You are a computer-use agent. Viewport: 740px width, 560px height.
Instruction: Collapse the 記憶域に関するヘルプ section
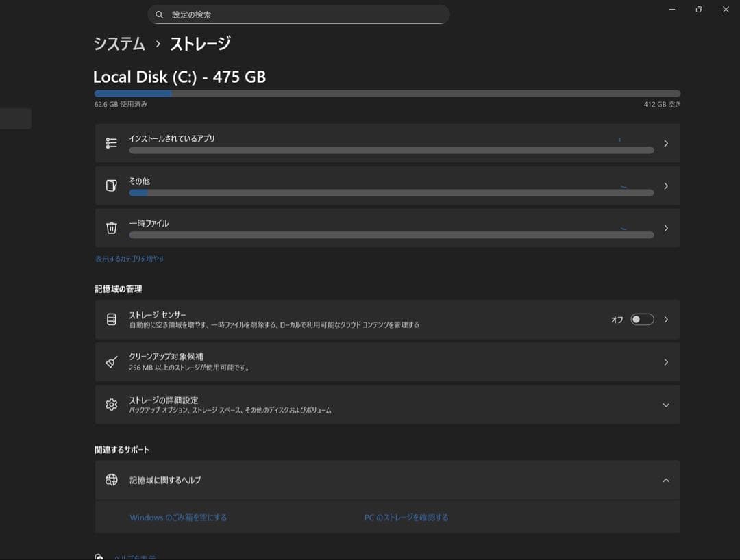point(665,480)
